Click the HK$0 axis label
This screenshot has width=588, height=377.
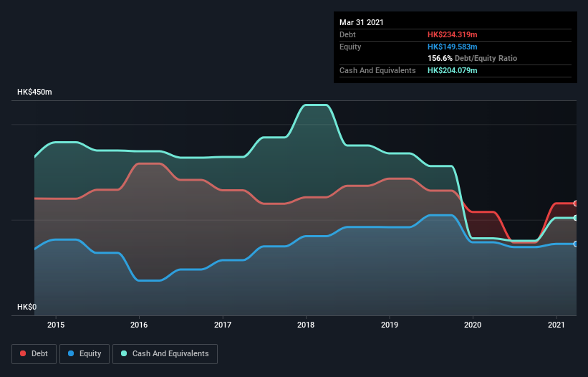(27, 307)
